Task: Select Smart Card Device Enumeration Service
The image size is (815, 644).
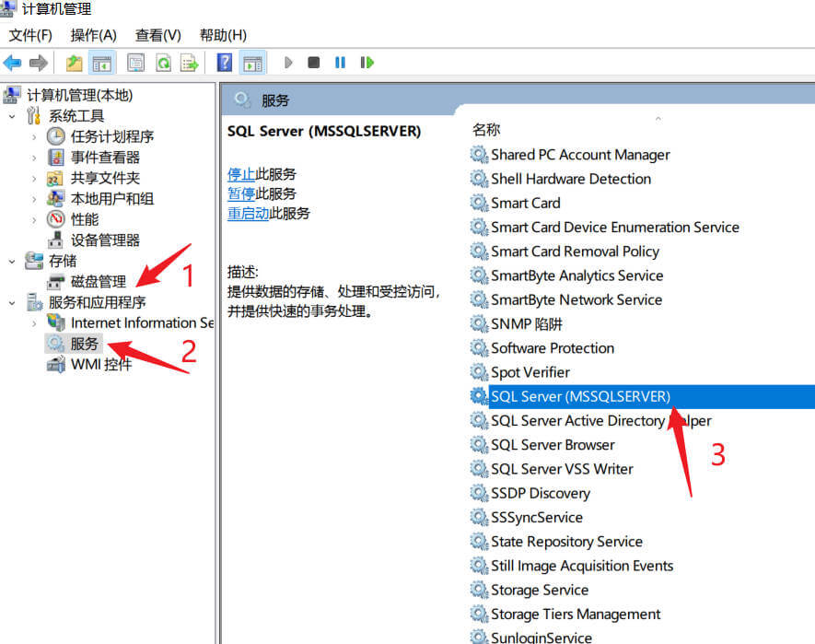Action: pyautogui.click(x=615, y=228)
